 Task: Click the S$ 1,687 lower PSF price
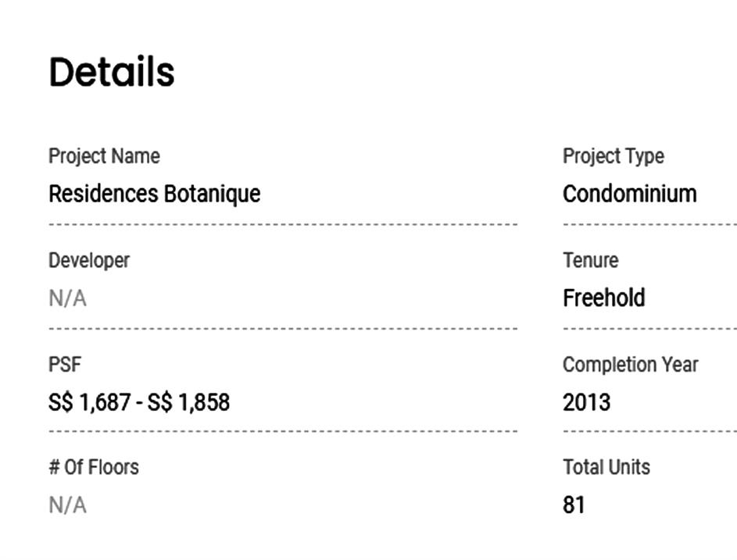89,402
